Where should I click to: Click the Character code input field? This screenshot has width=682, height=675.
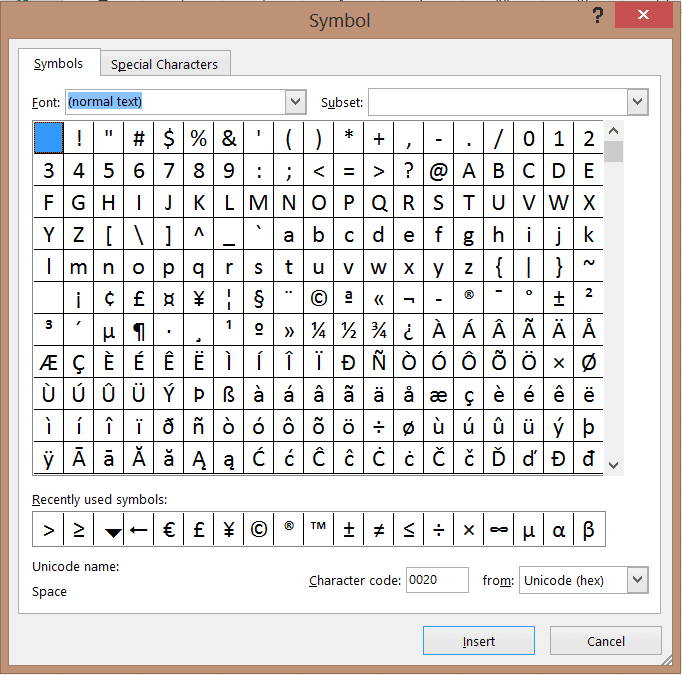point(437,580)
